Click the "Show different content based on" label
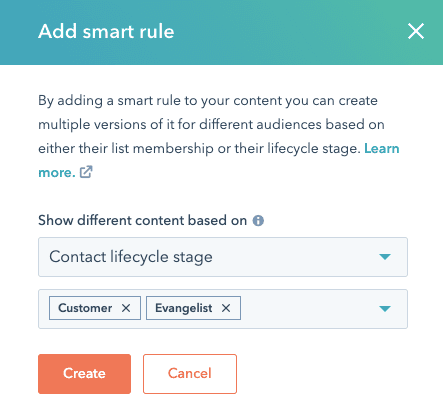The height and width of the screenshot is (416, 443). (142, 220)
